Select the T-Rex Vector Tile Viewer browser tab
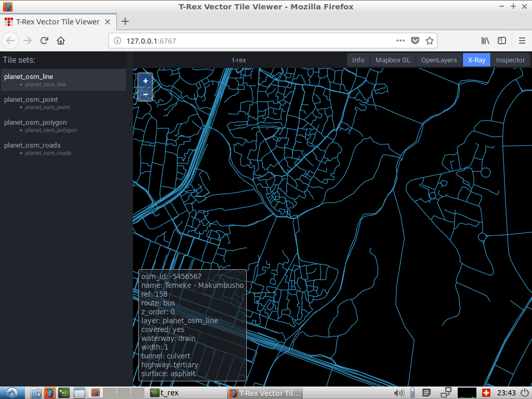Image resolution: width=532 pixels, height=399 pixels. (58, 22)
